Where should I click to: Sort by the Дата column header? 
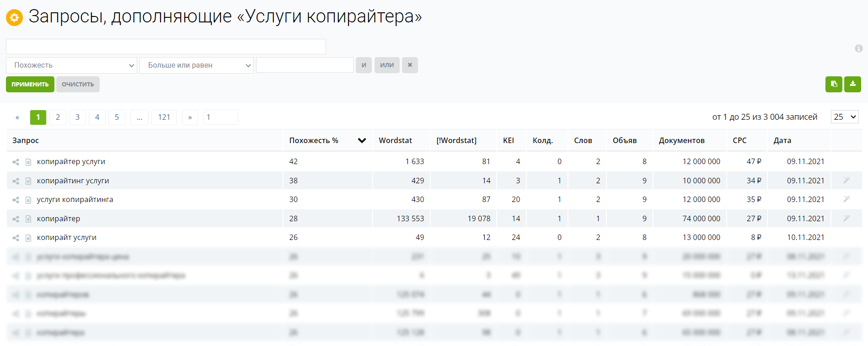pyautogui.click(x=782, y=140)
